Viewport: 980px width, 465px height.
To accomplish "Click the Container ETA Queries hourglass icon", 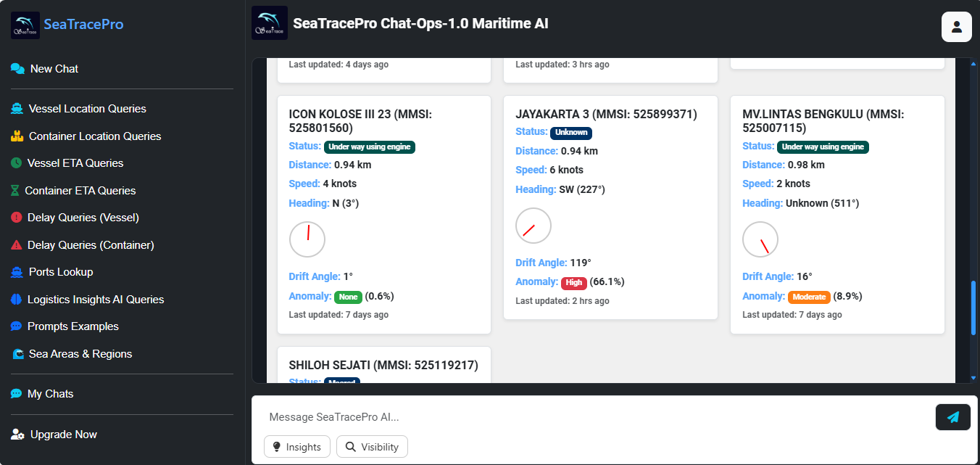I will [x=15, y=191].
